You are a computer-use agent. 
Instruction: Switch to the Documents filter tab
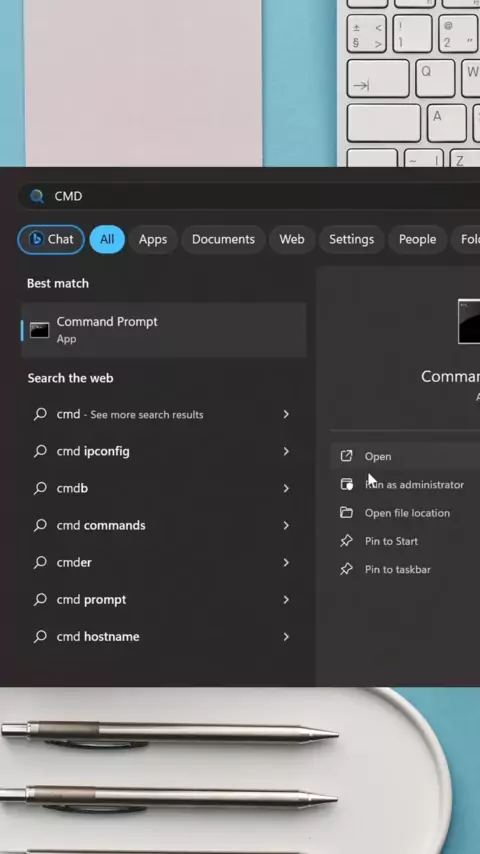pos(223,239)
